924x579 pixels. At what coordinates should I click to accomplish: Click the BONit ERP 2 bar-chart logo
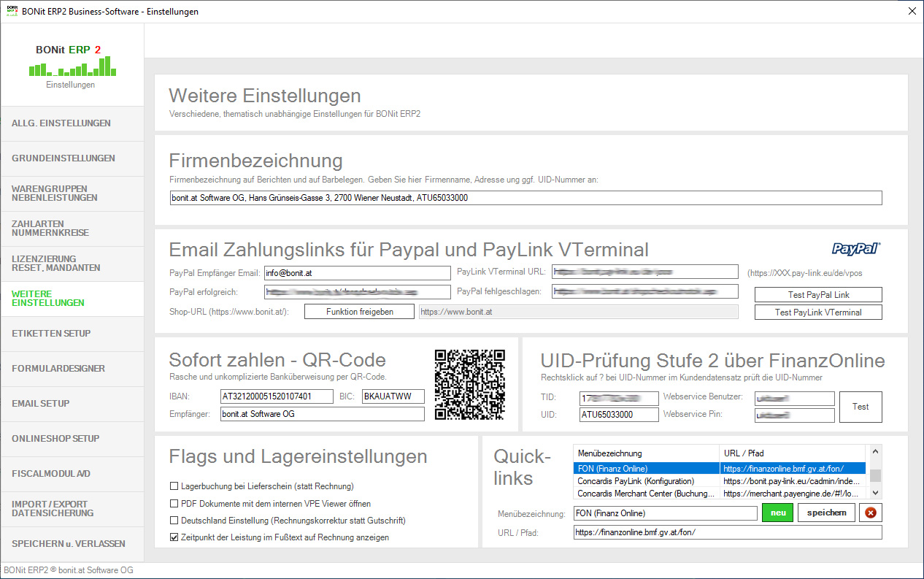pyautogui.click(x=73, y=68)
